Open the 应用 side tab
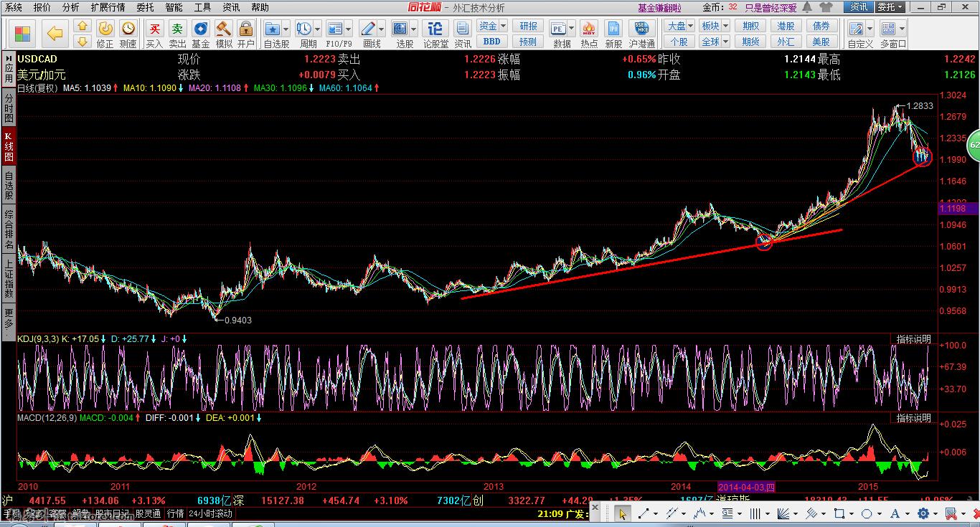This screenshot has height=527, width=980. tap(9, 69)
